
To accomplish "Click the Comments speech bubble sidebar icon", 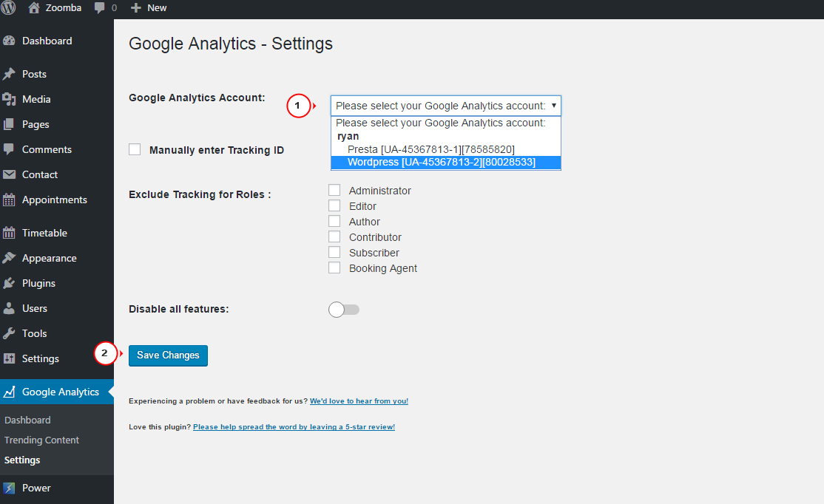I will 9,149.
